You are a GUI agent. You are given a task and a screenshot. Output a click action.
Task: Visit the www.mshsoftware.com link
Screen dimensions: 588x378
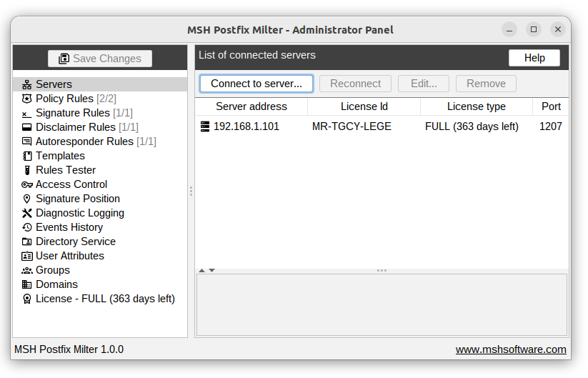coord(511,349)
